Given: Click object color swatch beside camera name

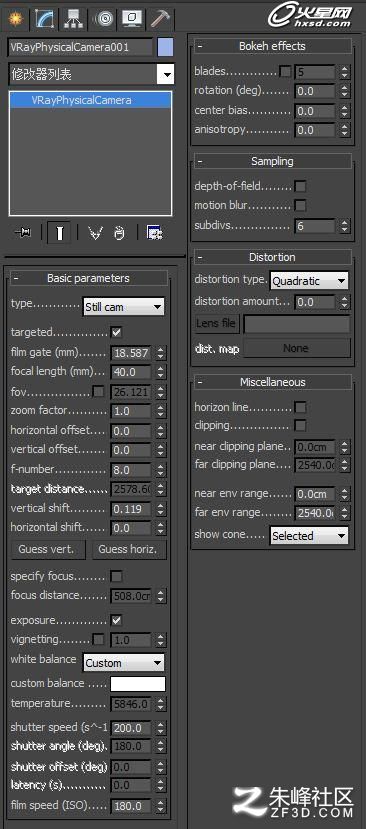Looking at the screenshot, I should pyautogui.click(x=165, y=47).
